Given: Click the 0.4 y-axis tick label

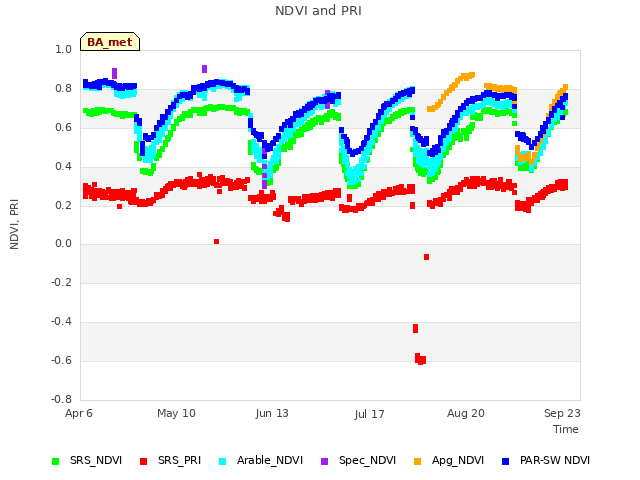Looking at the screenshot, I should pos(63,166).
